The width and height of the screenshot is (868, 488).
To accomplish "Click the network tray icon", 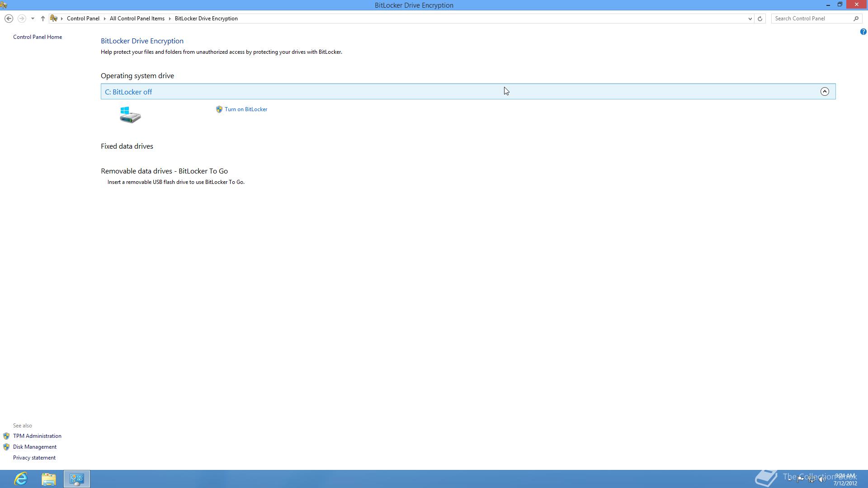I will pos(811,479).
